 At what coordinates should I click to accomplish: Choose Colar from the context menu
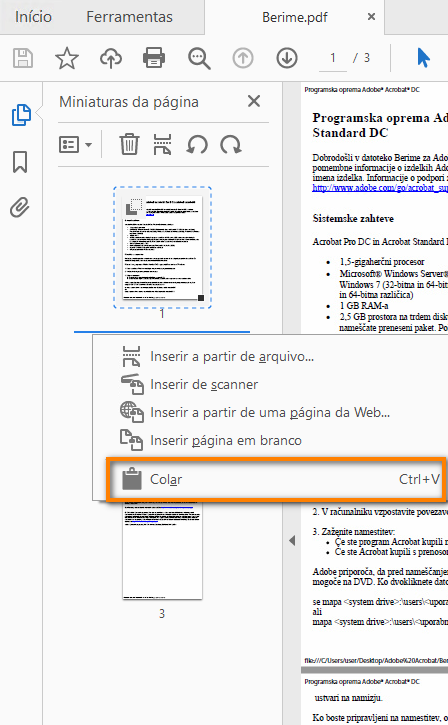click(276, 479)
